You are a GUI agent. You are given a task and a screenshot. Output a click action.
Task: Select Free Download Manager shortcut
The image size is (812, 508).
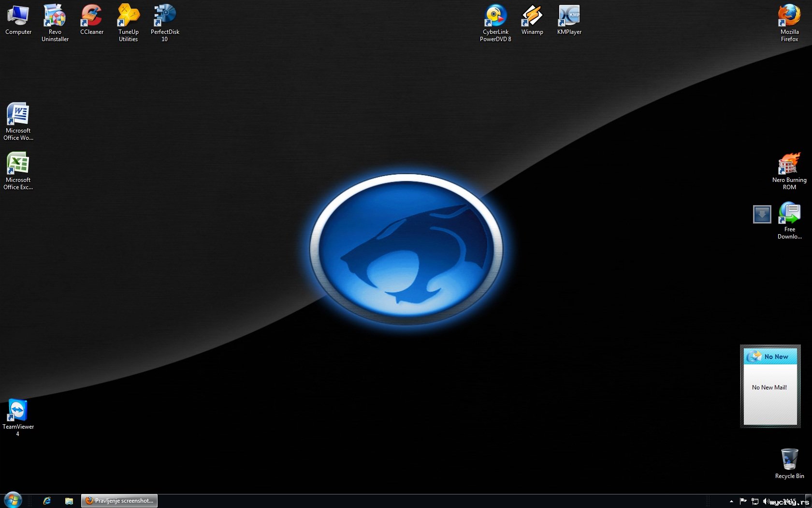coord(789,221)
